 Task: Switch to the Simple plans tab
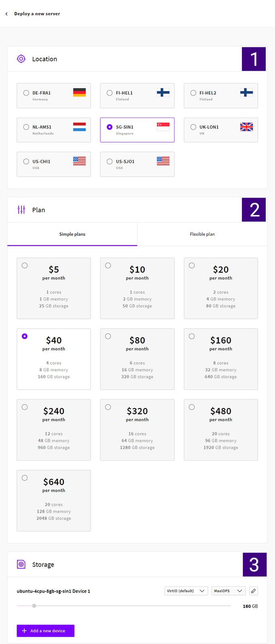(x=72, y=234)
